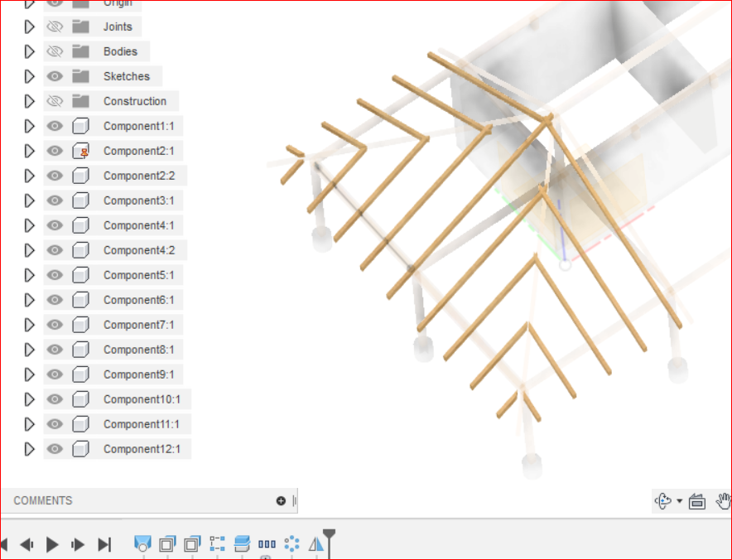Open the Orbit type dropdown arrow

[679, 501]
